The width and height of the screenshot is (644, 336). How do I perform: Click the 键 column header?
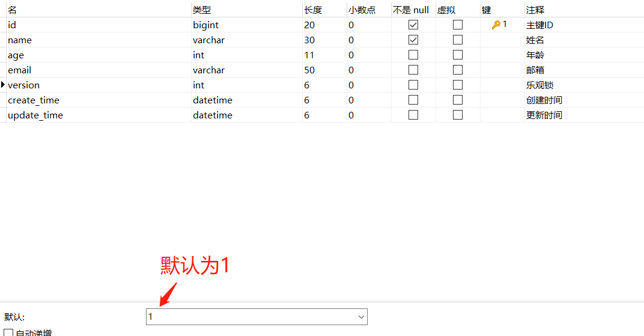(502, 10)
